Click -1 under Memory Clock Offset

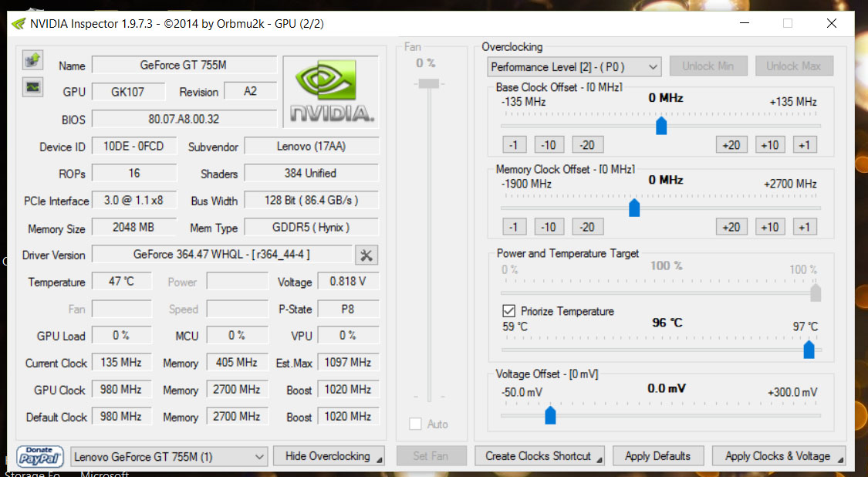point(513,227)
